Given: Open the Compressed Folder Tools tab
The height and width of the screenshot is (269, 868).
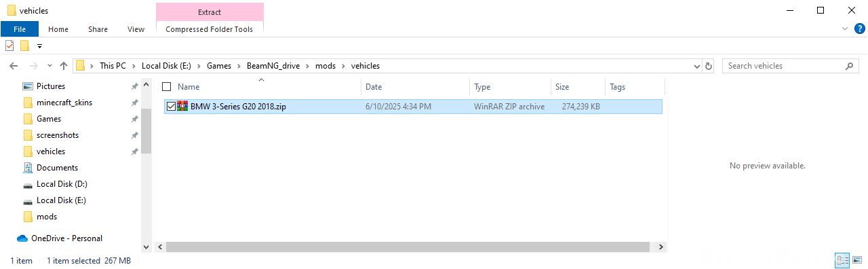Looking at the screenshot, I should tap(210, 29).
